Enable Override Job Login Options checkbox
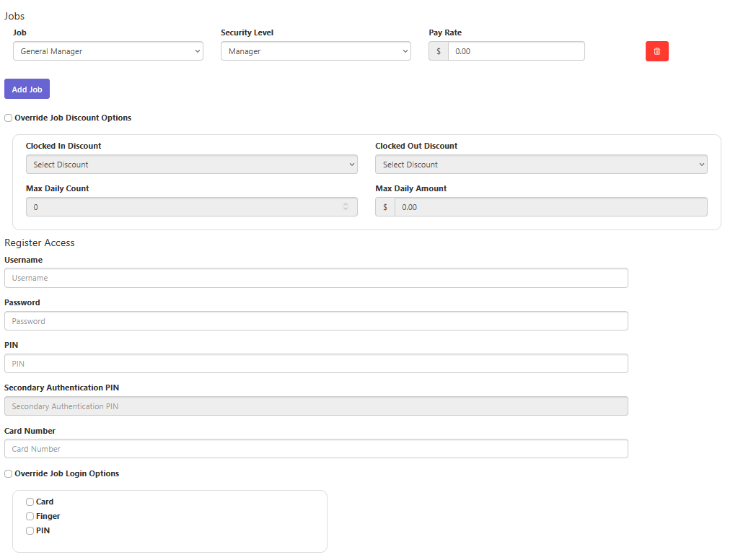The image size is (756, 560). 8,474
